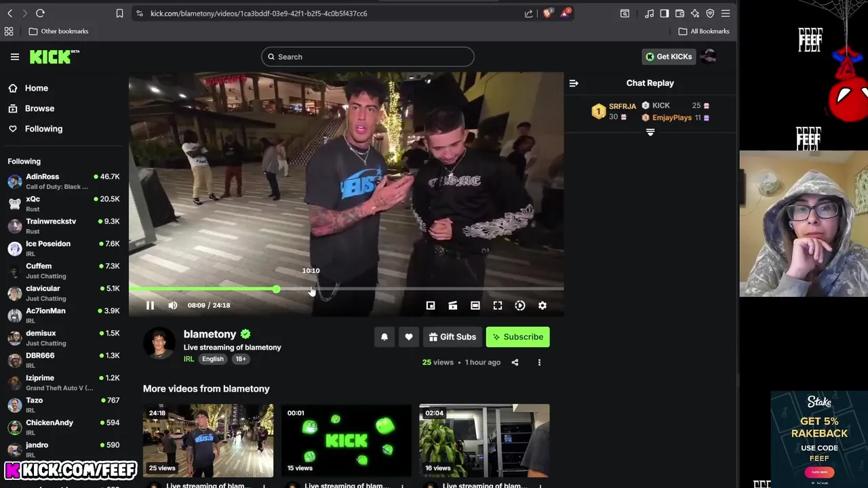This screenshot has width=868, height=488.
Task: Open browser main hamburger menu
Action: click(x=726, y=14)
